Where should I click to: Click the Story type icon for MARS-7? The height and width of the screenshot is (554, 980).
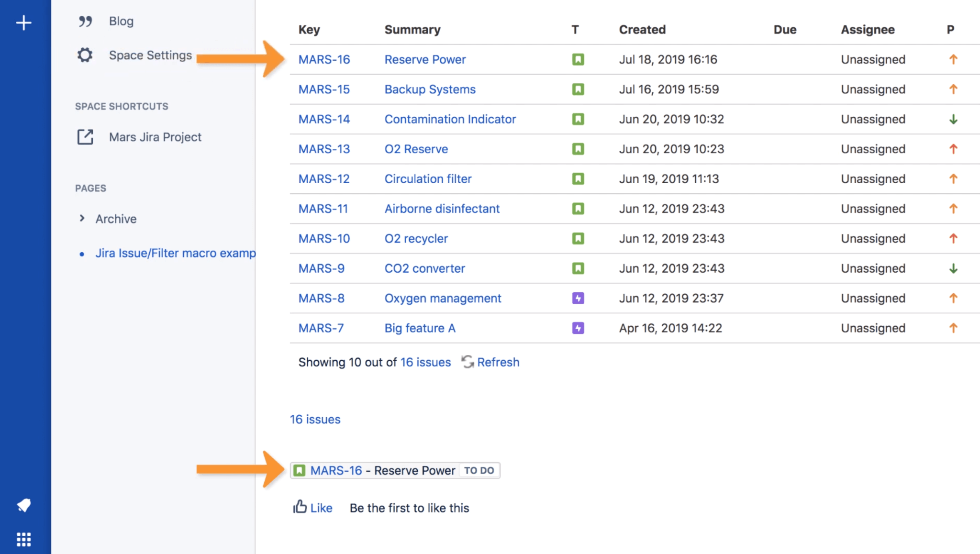point(578,328)
